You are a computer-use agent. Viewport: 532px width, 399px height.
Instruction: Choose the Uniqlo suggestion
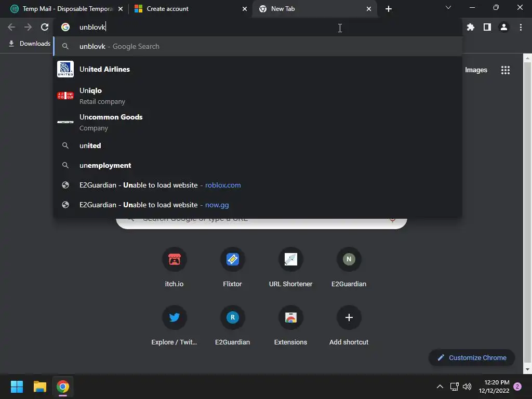(x=258, y=96)
